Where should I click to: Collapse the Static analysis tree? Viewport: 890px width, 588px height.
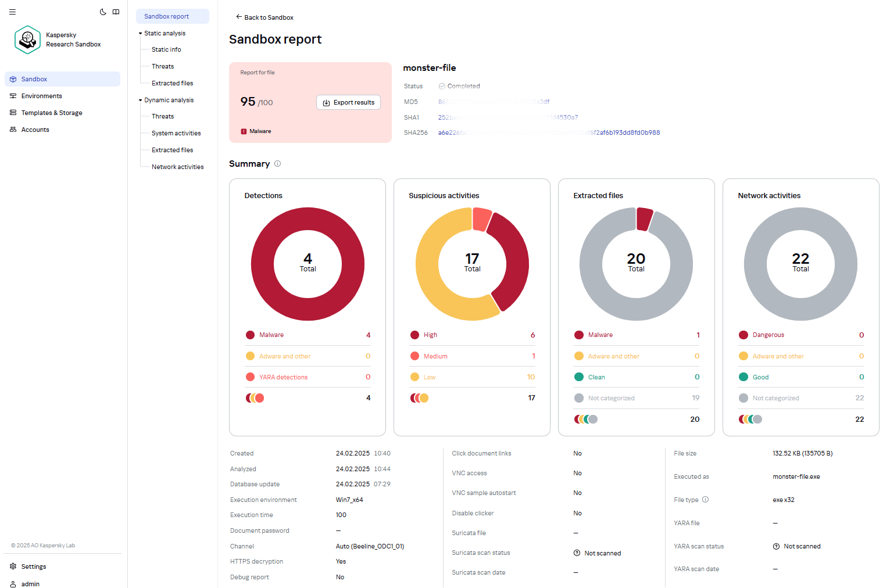[x=140, y=34]
